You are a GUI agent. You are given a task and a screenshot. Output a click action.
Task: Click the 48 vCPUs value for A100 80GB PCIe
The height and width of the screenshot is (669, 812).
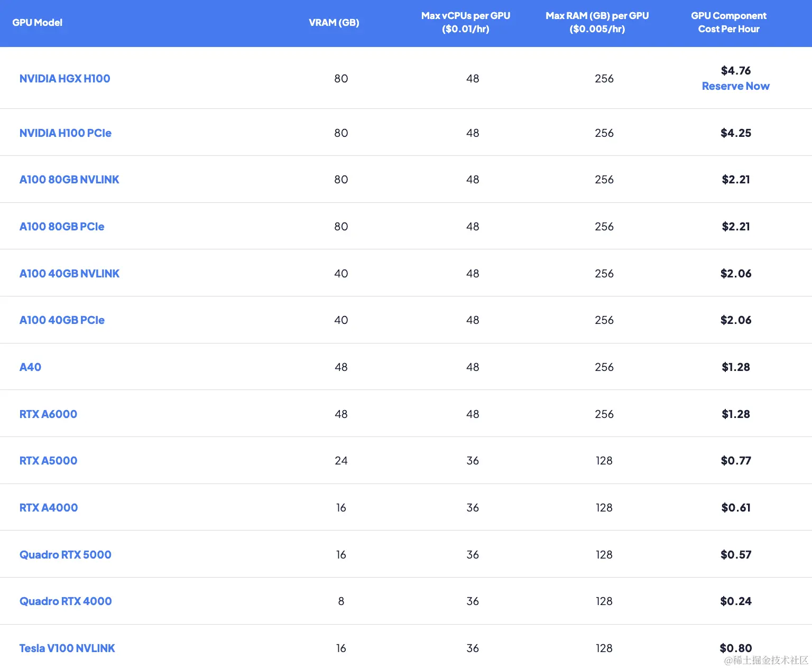(473, 226)
